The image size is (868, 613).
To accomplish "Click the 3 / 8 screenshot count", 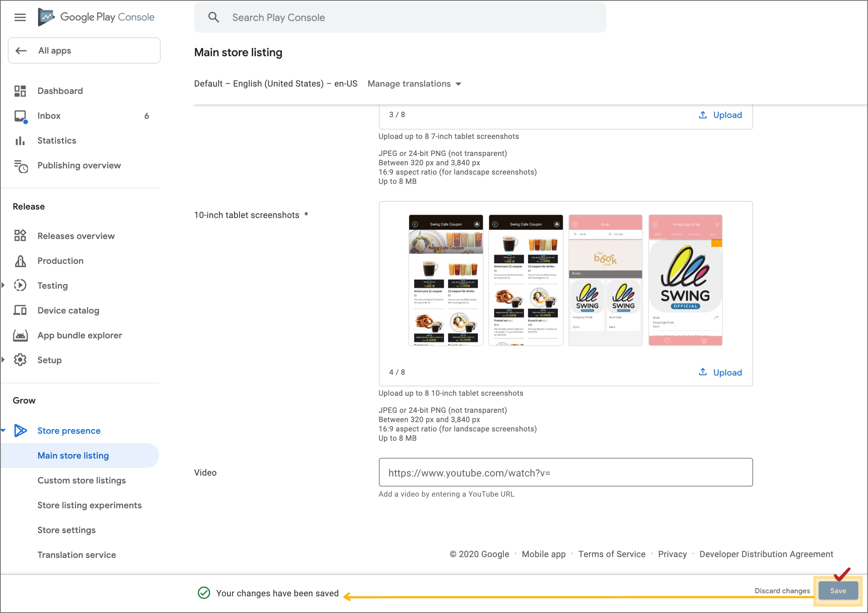I will click(397, 114).
